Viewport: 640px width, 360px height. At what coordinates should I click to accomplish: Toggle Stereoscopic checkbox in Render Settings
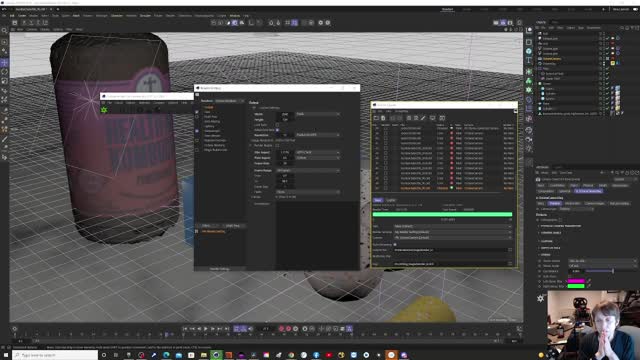197,131
